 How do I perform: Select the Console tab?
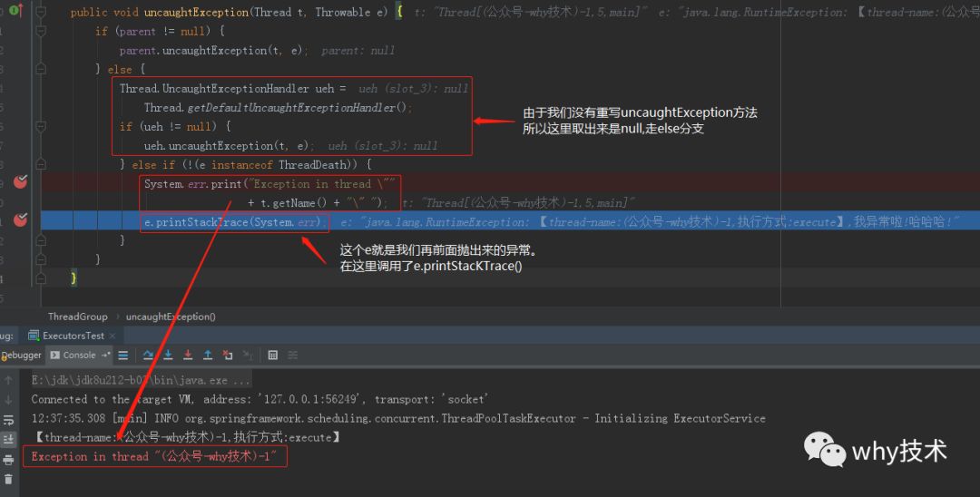click(79, 356)
